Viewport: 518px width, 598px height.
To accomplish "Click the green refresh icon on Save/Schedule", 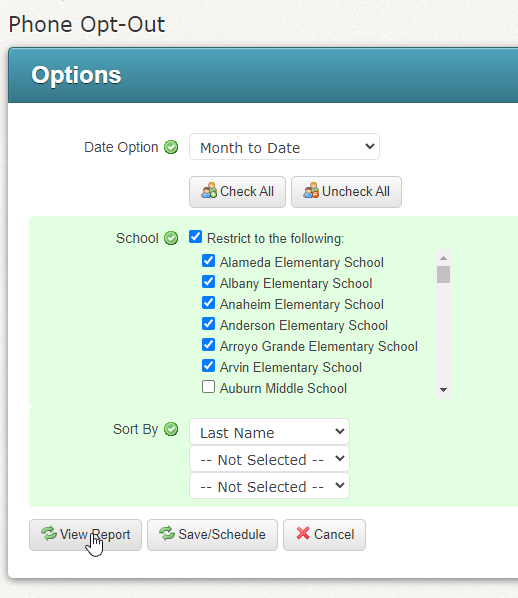I will point(167,534).
